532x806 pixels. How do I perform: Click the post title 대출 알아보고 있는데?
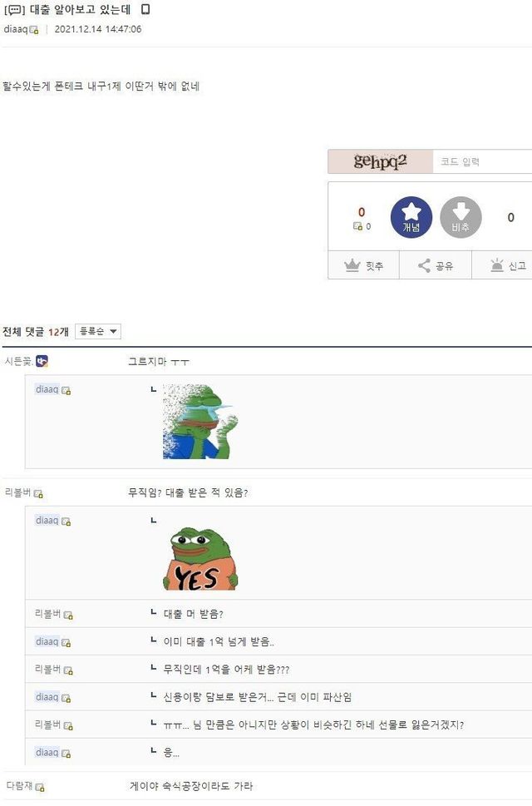click(x=80, y=9)
